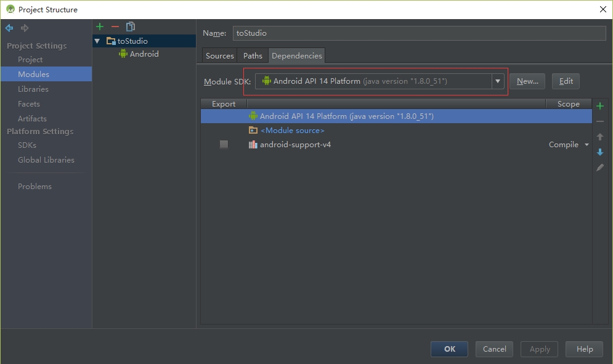Viewport: 613px width, 364px height.
Task: Switch to the Paths tab
Action: point(253,56)
